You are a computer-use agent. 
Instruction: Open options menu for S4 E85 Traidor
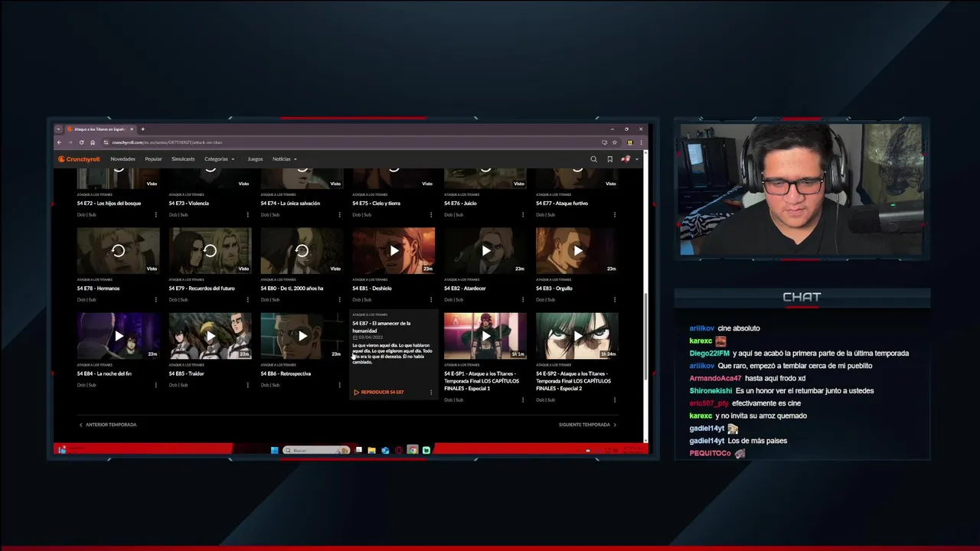coord(247,385)
